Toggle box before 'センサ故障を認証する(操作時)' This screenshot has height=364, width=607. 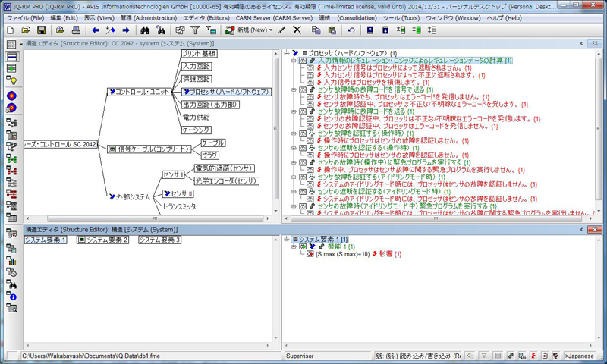pyautogui.click(x=302, y=133)
